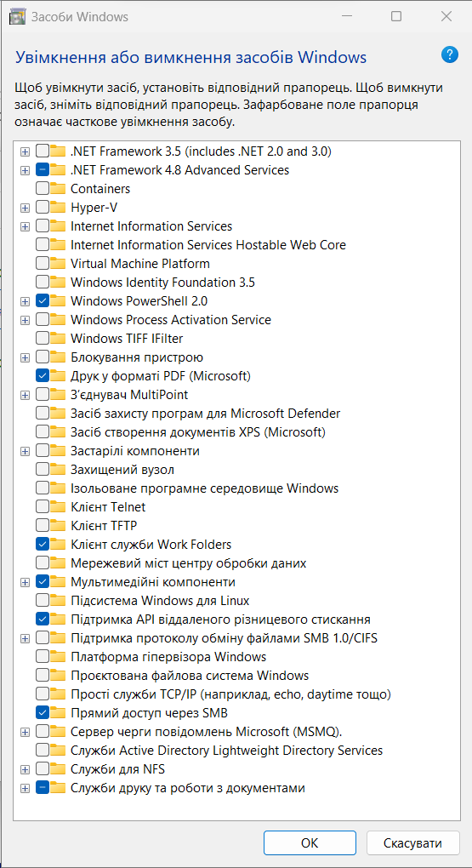472x868 pixels.
Task: Click the folder icon beside Hyper-V
Action: (x=58, y=208)
